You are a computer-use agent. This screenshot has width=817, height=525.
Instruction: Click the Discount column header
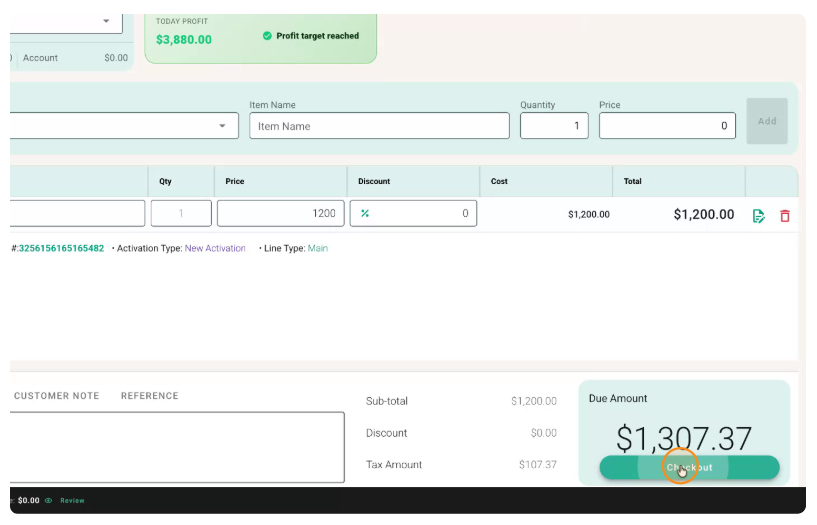pyautogui.click(x=374, y=181)
